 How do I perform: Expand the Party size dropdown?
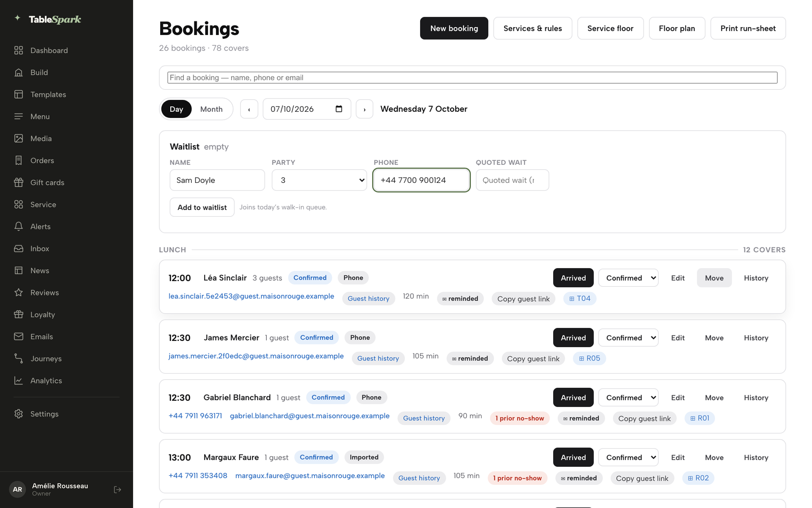click(319, 180)
